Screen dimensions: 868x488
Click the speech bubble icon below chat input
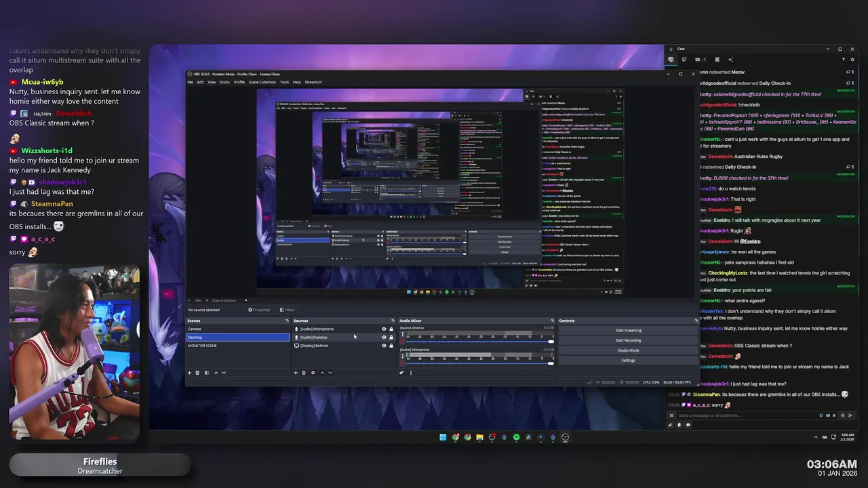(x=688, y=425)
